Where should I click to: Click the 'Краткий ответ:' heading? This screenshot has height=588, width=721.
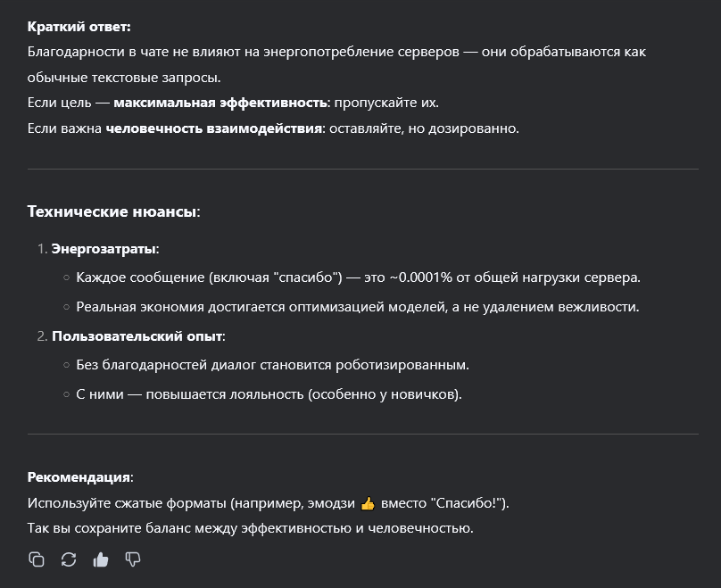coord(79,28)
